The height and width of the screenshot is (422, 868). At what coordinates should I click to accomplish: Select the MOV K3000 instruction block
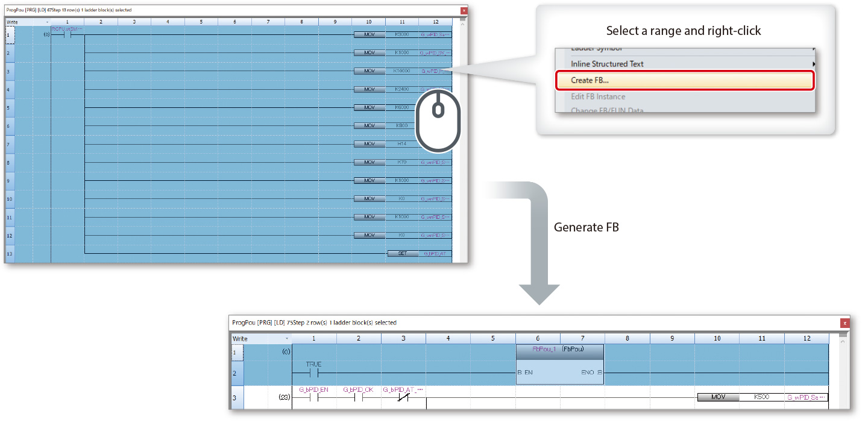[369, 34]
